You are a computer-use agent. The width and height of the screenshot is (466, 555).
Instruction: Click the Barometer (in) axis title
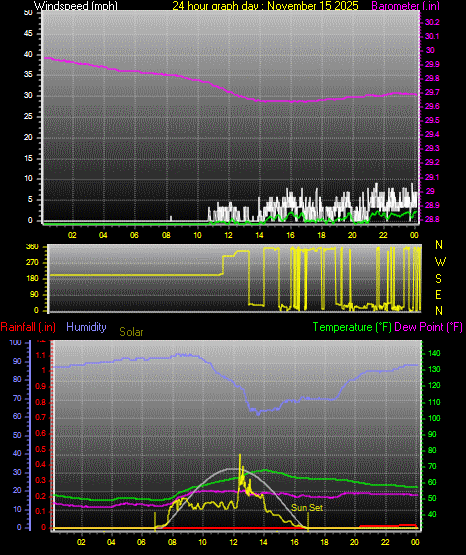pyautogui.click(x=405, y=6)
